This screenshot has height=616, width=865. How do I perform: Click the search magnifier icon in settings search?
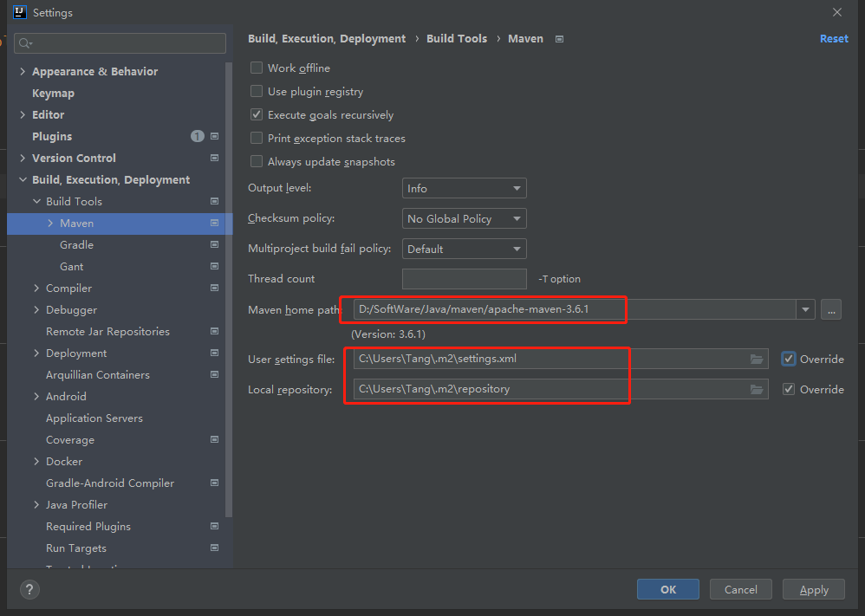click(x=25, y=43)
